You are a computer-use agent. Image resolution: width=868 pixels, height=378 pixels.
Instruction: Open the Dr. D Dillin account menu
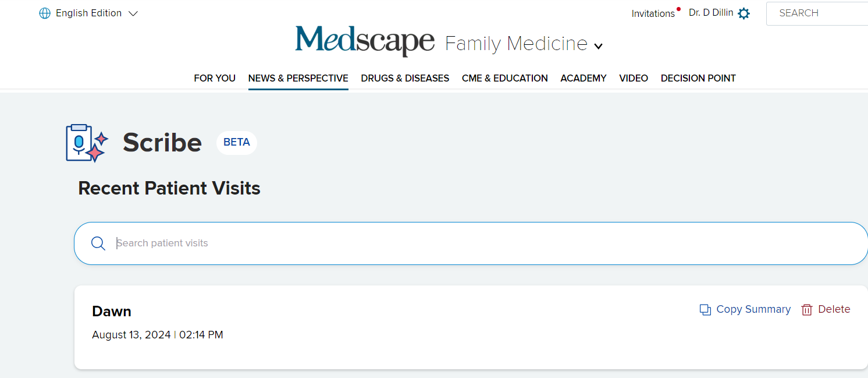pos(710,13)
